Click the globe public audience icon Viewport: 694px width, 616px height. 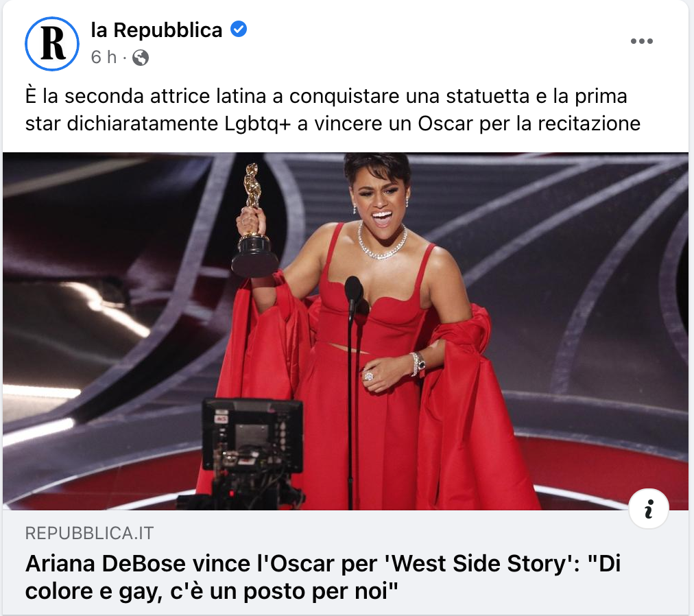141,58
